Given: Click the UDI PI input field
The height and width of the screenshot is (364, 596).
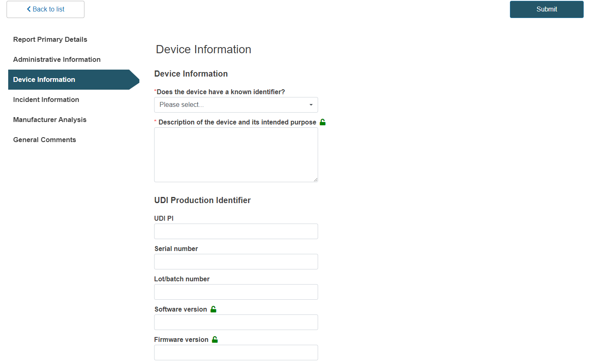Looking at the screenshot, I should point(236,231).
